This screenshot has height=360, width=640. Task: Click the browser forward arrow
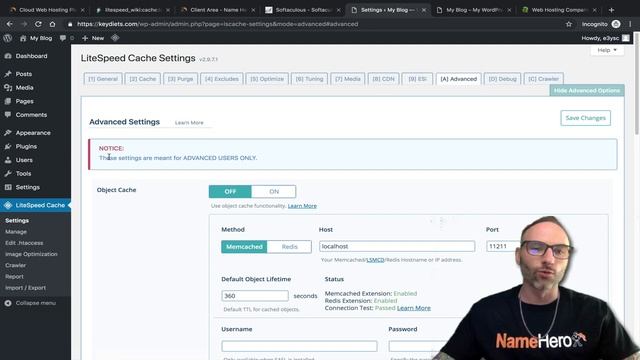(24, 24)
